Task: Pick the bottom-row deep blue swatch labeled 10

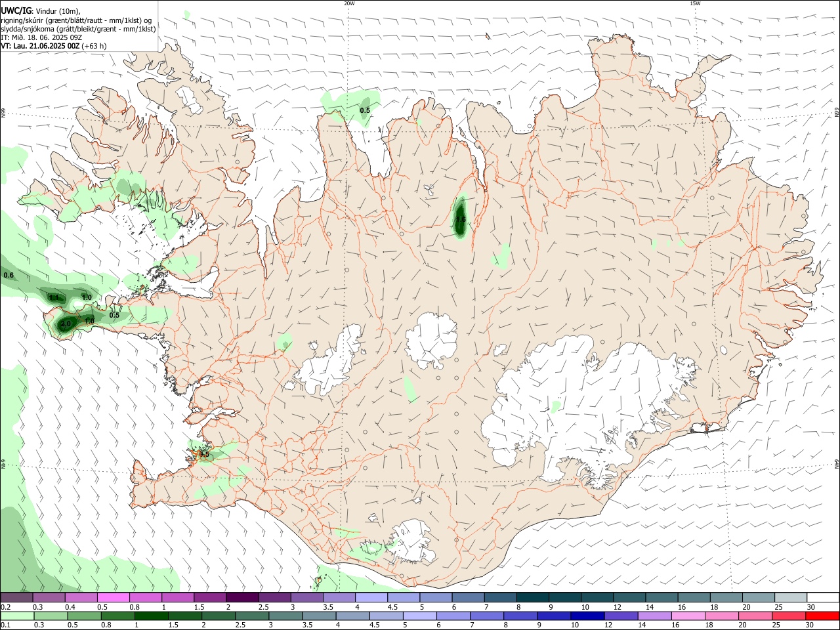Action: click(x=587, y=616)
